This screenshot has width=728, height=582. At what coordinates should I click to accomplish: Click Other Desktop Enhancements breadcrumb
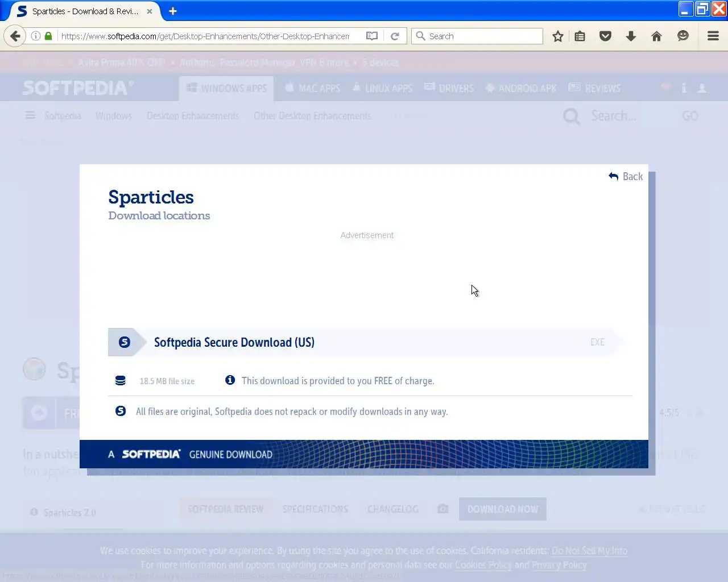pyautogui.click(x=312, y=116)
